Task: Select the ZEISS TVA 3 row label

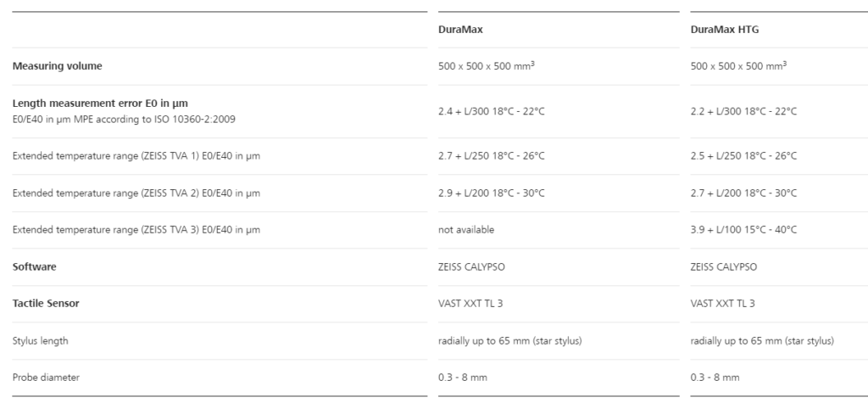Action: click(136, 230)
